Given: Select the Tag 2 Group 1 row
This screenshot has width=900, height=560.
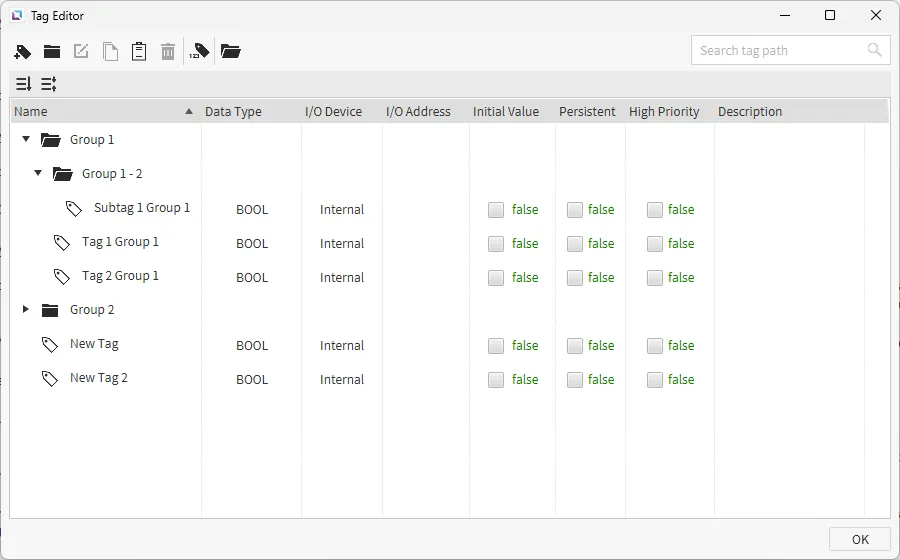Looking at the screenshot, I should [120, 277].
